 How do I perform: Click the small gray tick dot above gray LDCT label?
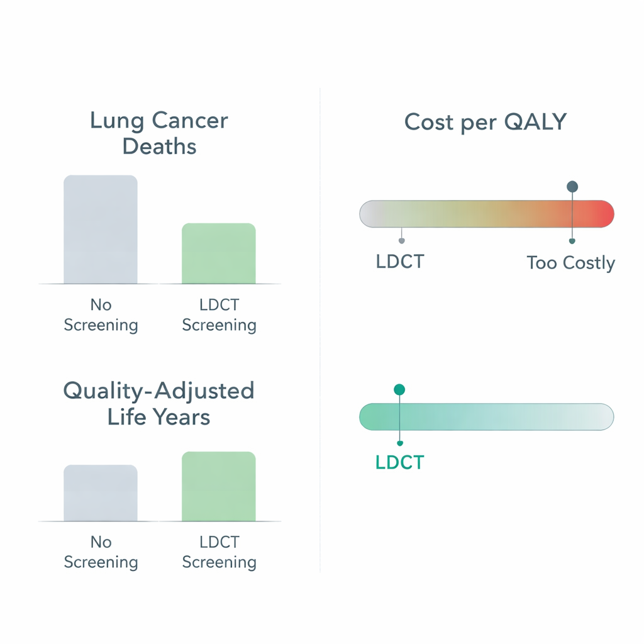[402, 240]
